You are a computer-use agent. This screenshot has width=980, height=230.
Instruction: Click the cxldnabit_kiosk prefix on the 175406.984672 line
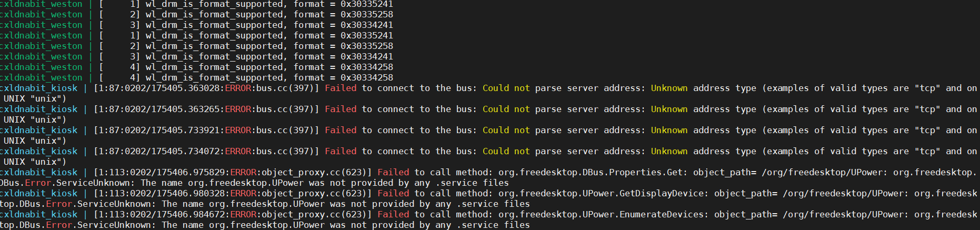[x=39, y=215]
